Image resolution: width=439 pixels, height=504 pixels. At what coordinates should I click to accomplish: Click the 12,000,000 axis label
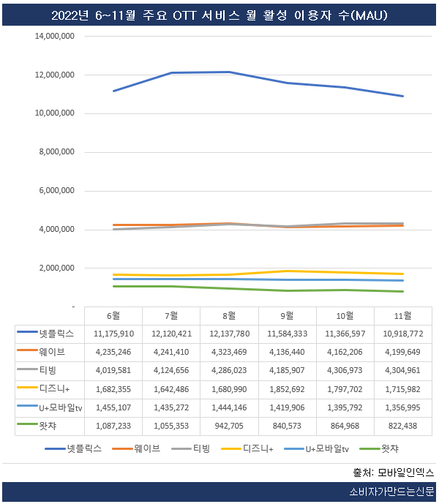click(x=55, y=75)
